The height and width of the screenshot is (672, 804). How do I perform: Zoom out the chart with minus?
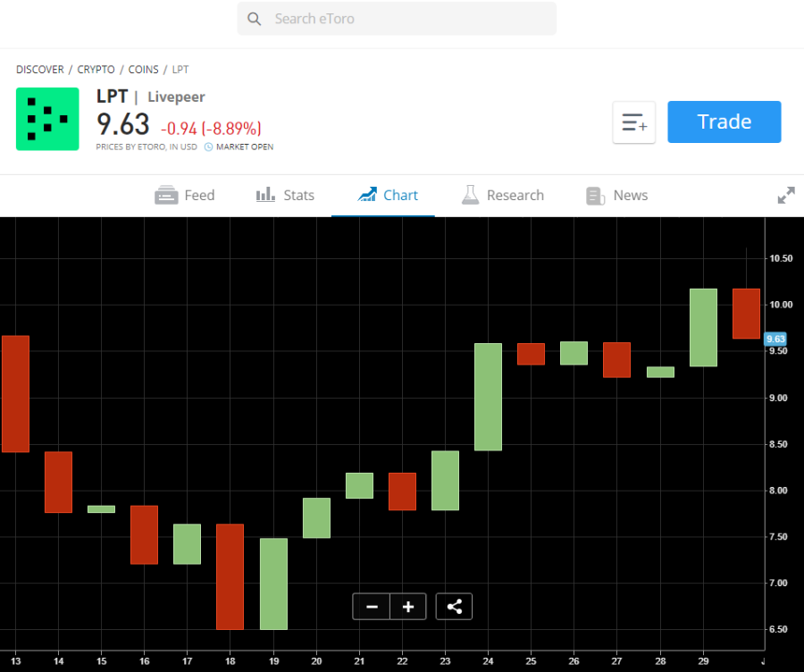point(372,607)
